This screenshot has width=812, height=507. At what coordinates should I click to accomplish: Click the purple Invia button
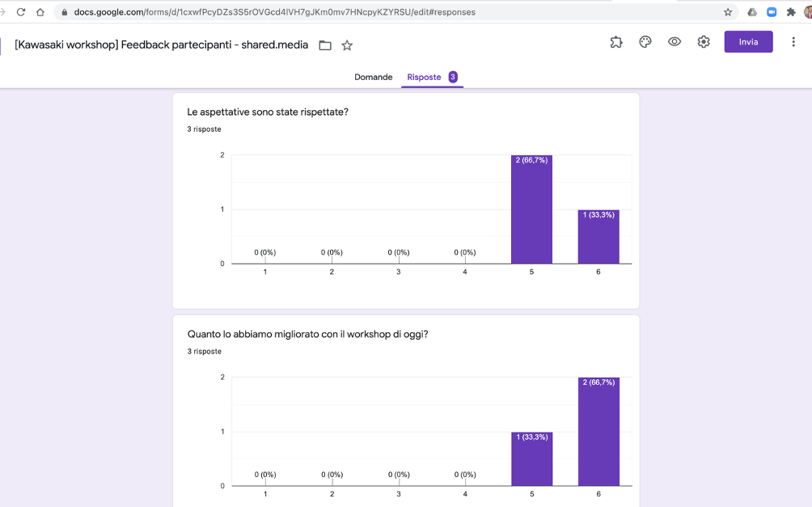coord(748,42)
